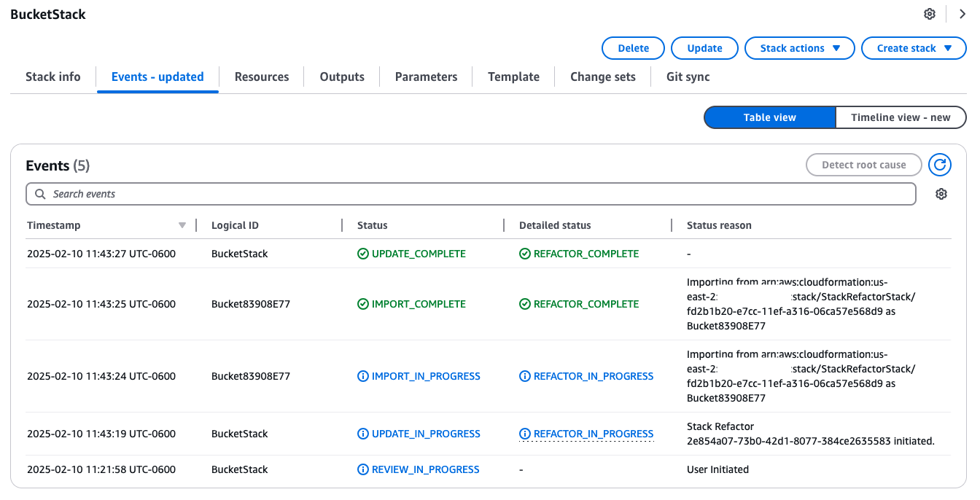
Task: Click the Update button
Action: [x=704, y=49]
